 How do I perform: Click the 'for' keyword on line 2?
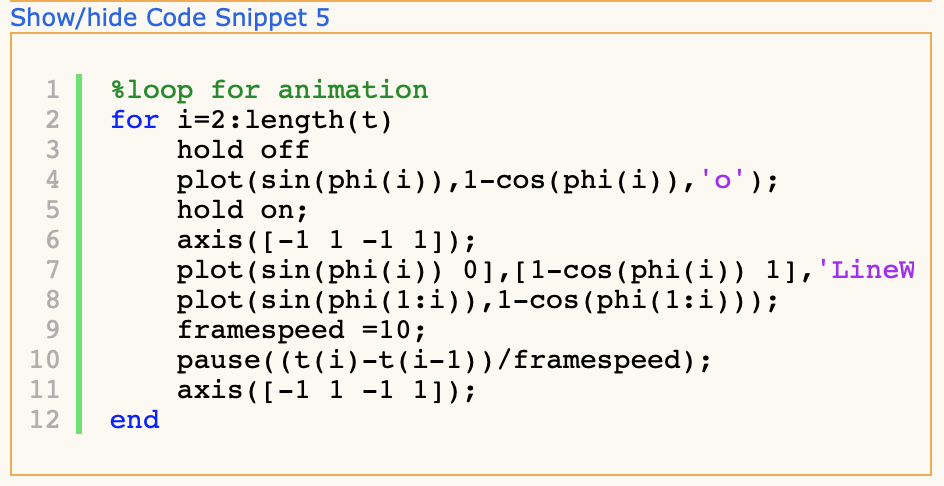[135, 120]
